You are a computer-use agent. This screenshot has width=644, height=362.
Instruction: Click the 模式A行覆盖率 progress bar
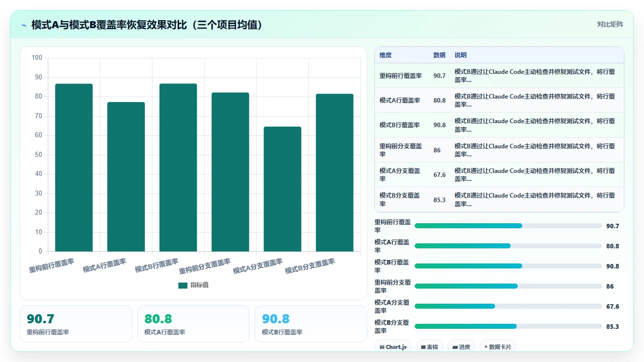click(x=508, y=246)
